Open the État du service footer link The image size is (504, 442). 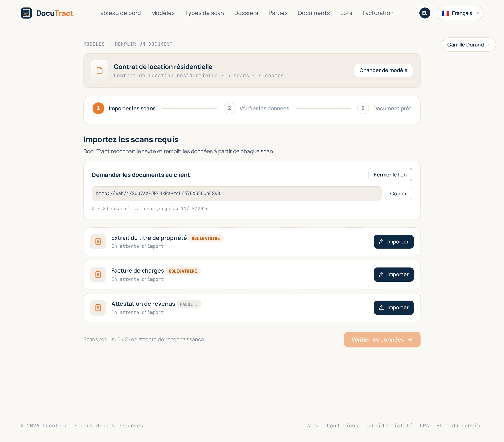(460, 426)
